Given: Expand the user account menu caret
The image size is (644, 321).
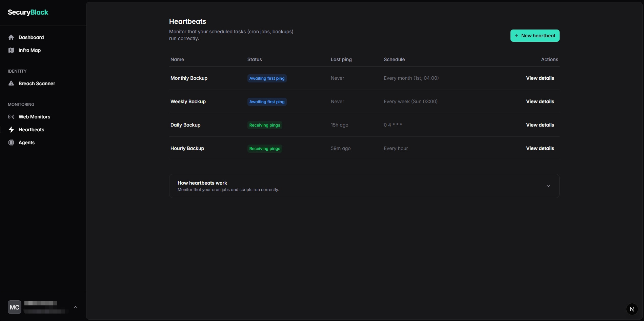Looking at the screenshot, I should click(76, 307).
